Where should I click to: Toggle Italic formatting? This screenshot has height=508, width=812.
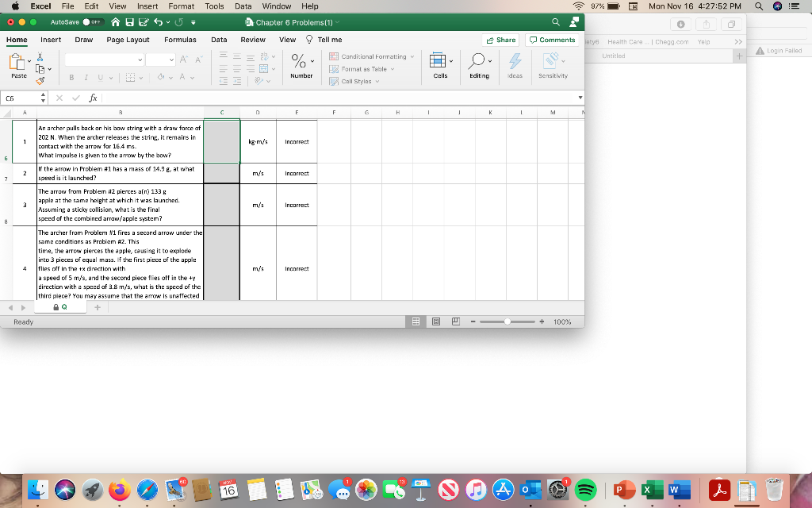(x=86, y=77)
